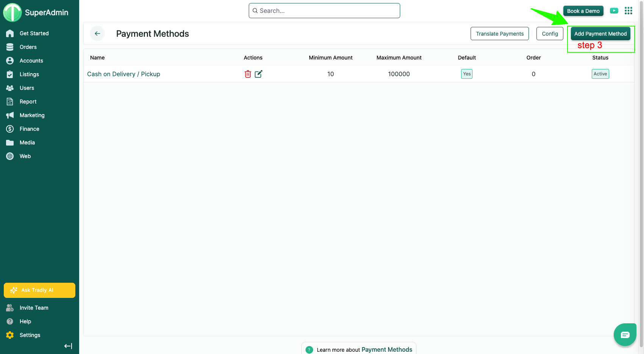Focus the Search input field

click(324, 11)
